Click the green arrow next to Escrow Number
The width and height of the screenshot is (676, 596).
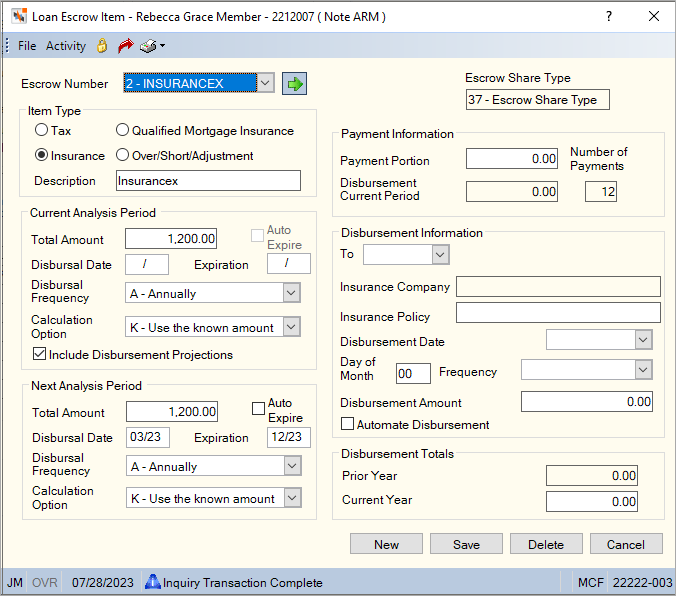[294, 83]
